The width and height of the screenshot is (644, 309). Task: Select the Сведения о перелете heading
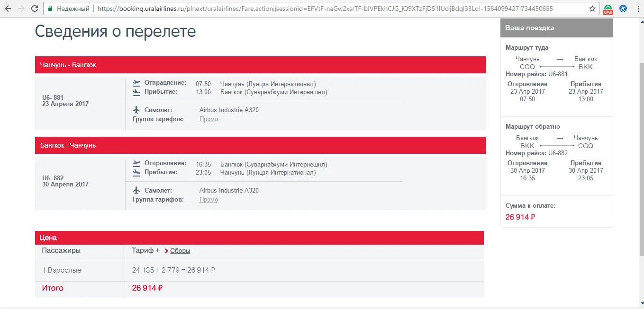[115, 31]
